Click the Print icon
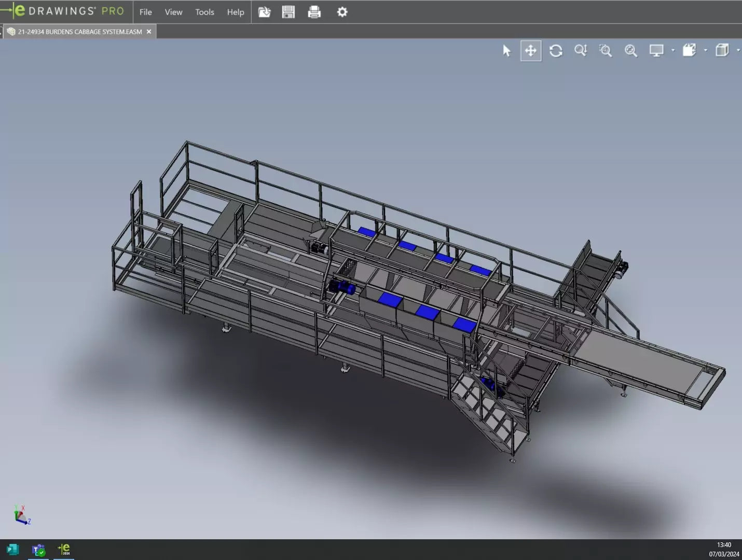The height and width of the screenshot is (560, 742). pyautogui.click(x=314, y=12)
